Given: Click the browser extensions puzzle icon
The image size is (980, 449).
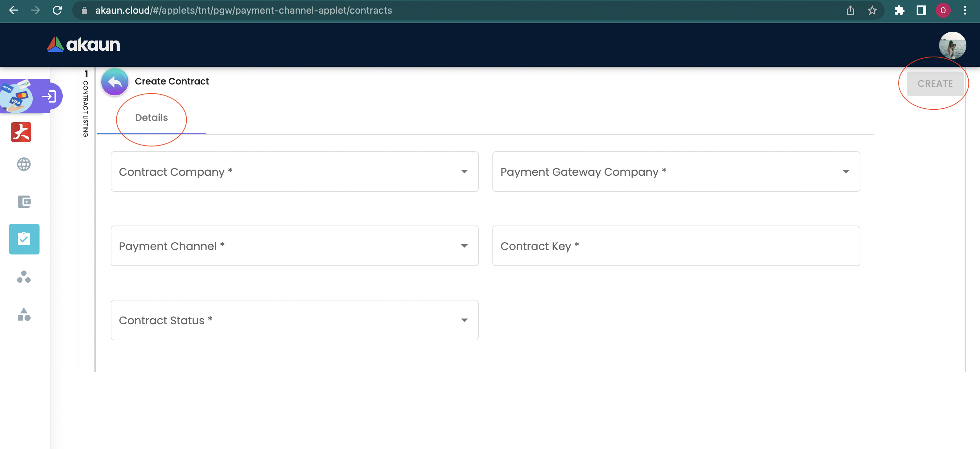Looking at the screenshot, I should point(899,10).
